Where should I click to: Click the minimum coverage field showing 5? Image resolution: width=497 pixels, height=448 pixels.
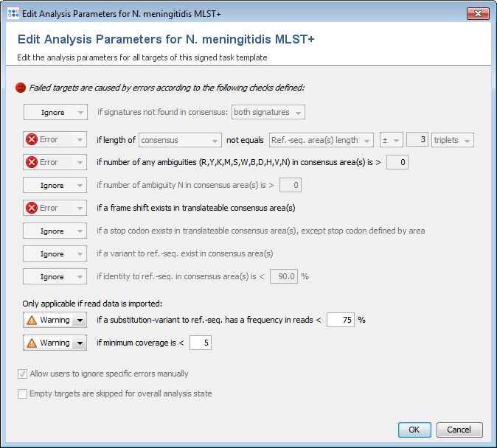tap(201, 343)
